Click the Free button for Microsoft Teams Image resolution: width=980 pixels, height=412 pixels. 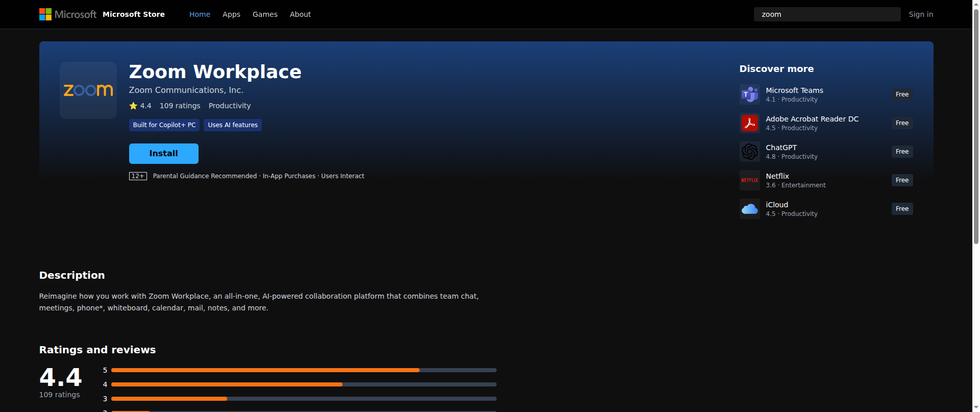[x=902, y=94]
